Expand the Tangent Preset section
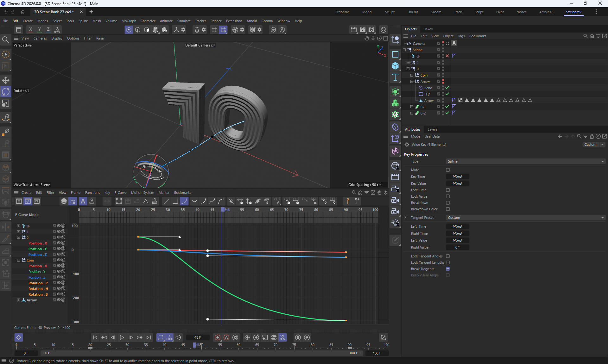 405,218
